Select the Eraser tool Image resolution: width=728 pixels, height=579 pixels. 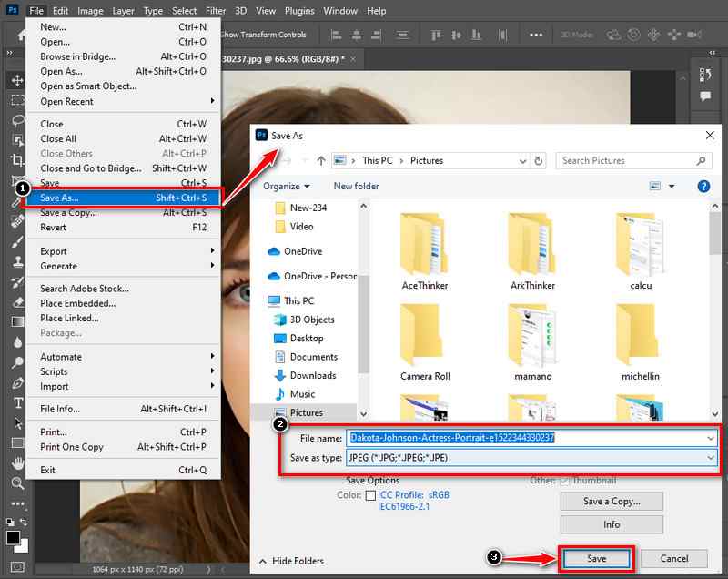click(x=17, y=302)
